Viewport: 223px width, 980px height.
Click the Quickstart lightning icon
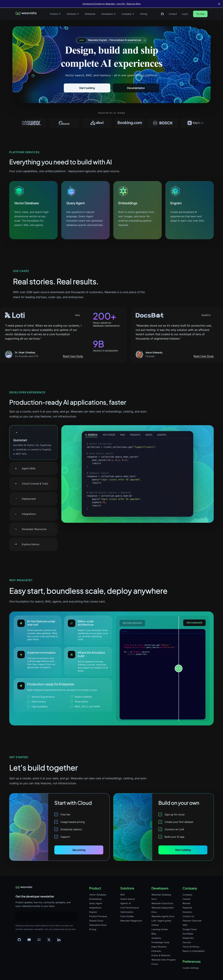click(16, 433)
